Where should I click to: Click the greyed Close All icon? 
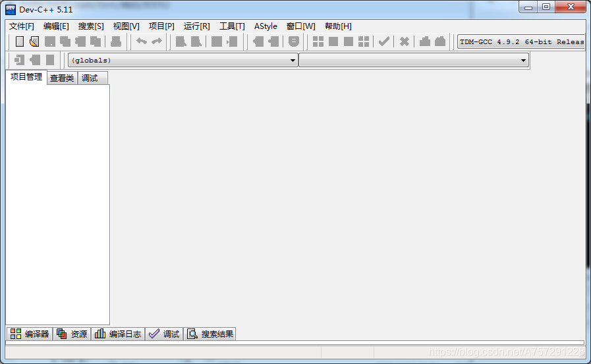[x=96, y=41]
